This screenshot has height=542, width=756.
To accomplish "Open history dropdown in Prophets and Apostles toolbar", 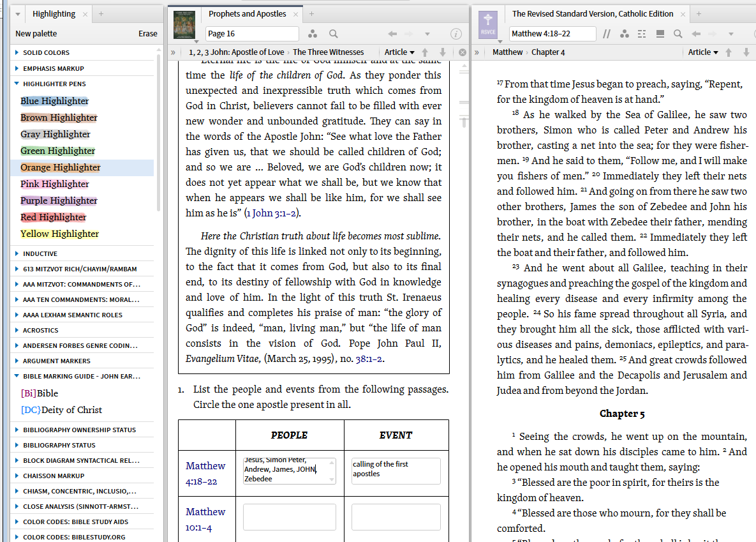I will pyautogui.click(x=427, y=34).
